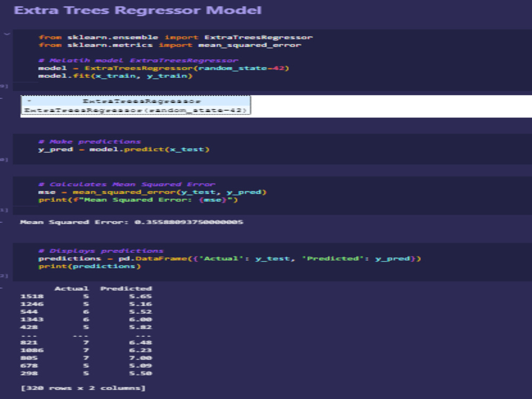Place cursor on the model = ExtraTreesRegressor(random_state=42) line
Screen dimensions: 532x399
point(163,68)
